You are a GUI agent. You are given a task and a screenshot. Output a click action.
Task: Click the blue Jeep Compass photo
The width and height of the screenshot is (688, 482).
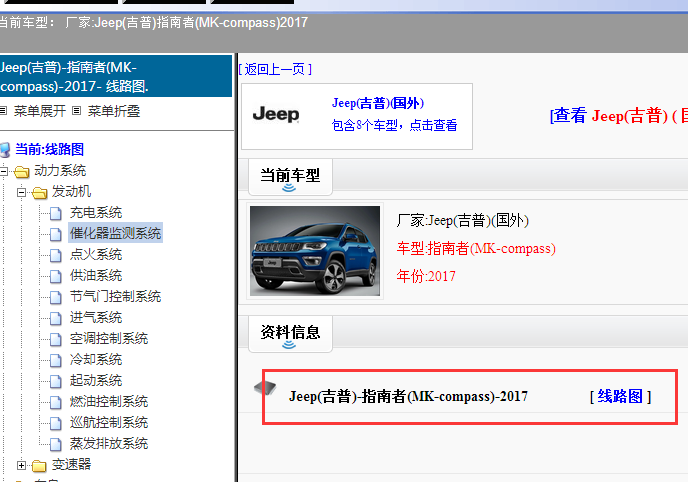pos(315,251)
